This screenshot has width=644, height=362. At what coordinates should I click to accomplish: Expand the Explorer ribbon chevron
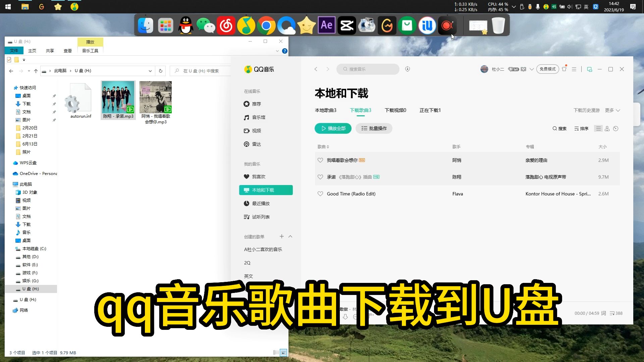click(277, 51)
